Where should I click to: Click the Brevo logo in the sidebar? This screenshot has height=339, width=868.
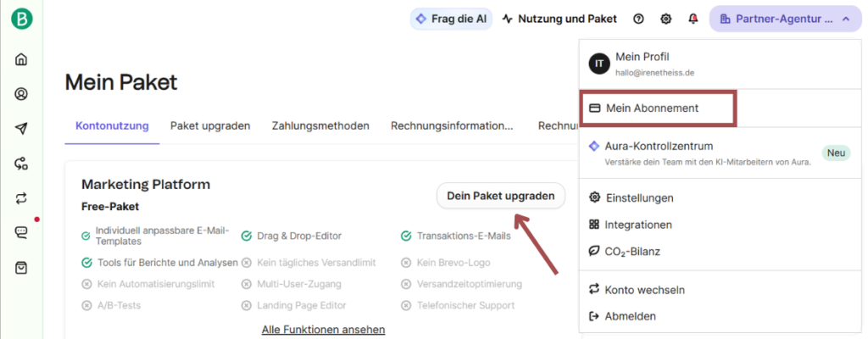[x=21, y=19]
